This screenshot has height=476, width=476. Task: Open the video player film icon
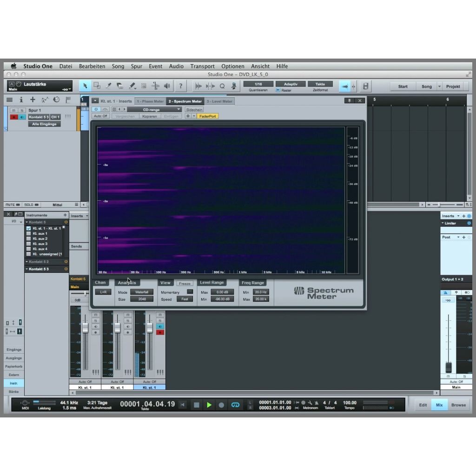click(x=365, y=86)
